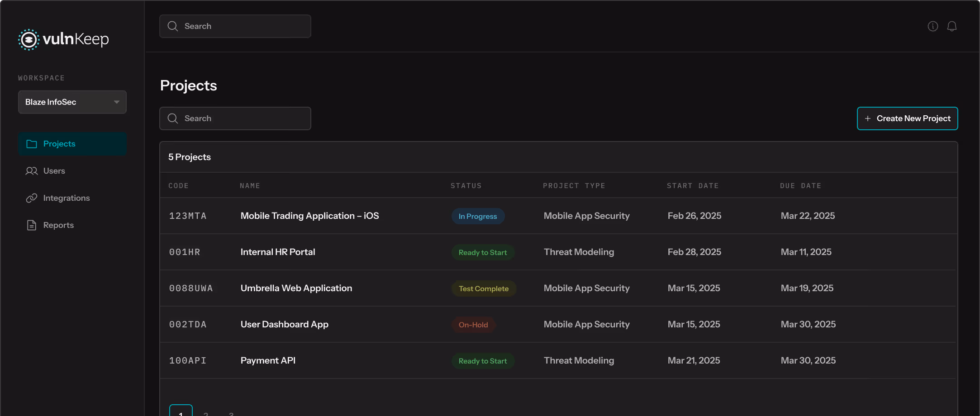Click the project code 0088UWA
This screenshot has height=416, width=980.
pyautogui.click(x=191, y=288)
